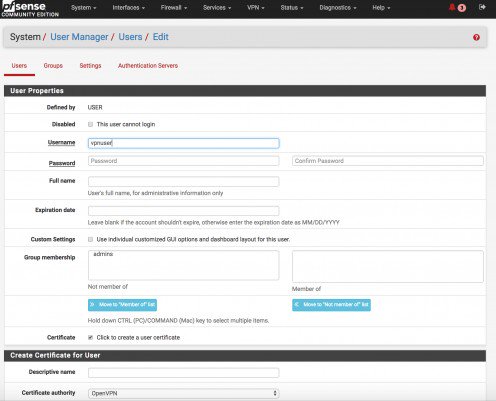Click Move to "Not member of" list button
This screenshot has height=401, width=496.
(x=331, y=305)
